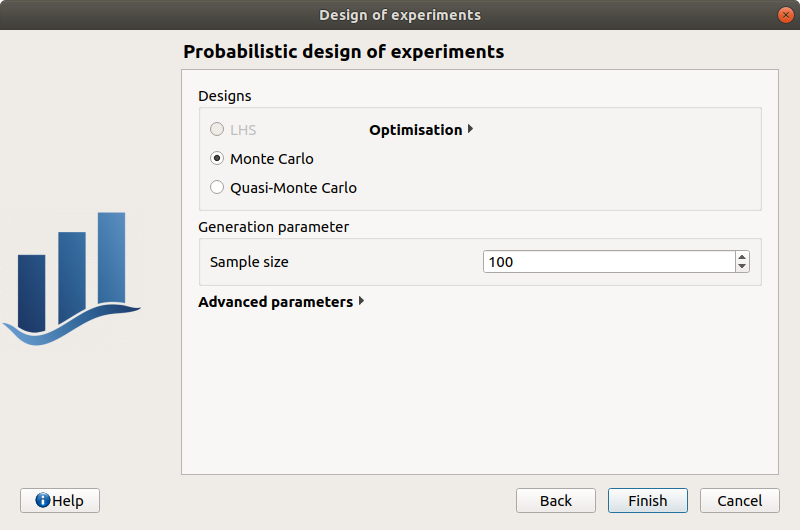Click the blue info icon beside Help

pos(42,500)
